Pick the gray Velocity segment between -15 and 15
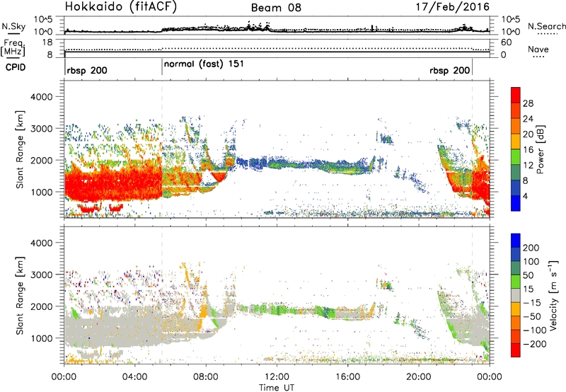The width and height of the screenshot is (566, 392). (516, 295)
